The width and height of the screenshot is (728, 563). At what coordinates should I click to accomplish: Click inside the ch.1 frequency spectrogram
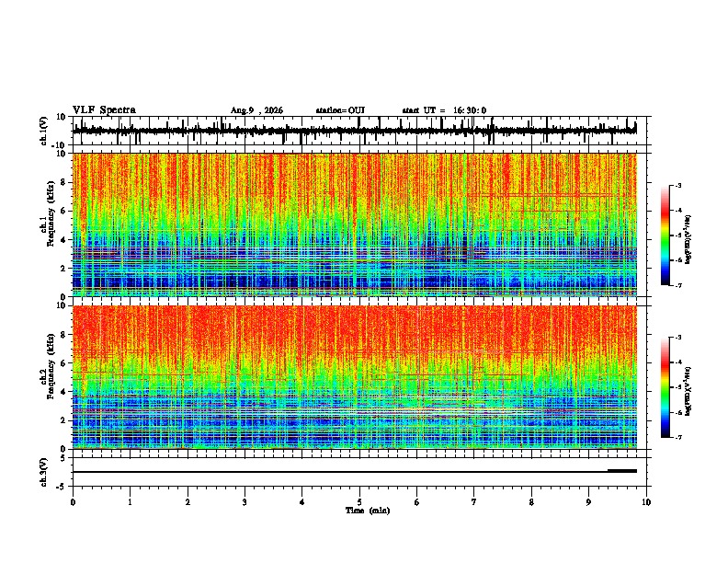pos(355,224)
